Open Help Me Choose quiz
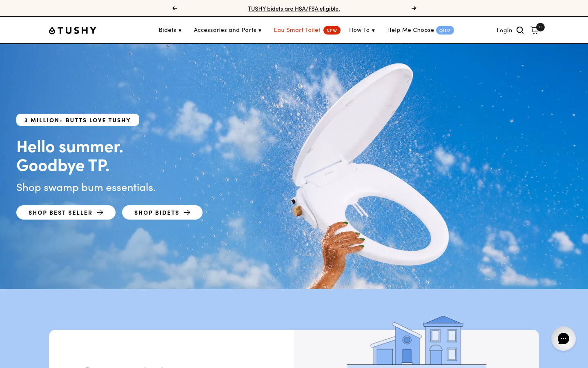This screenshot has height=368, width=588. pos(420,30)
